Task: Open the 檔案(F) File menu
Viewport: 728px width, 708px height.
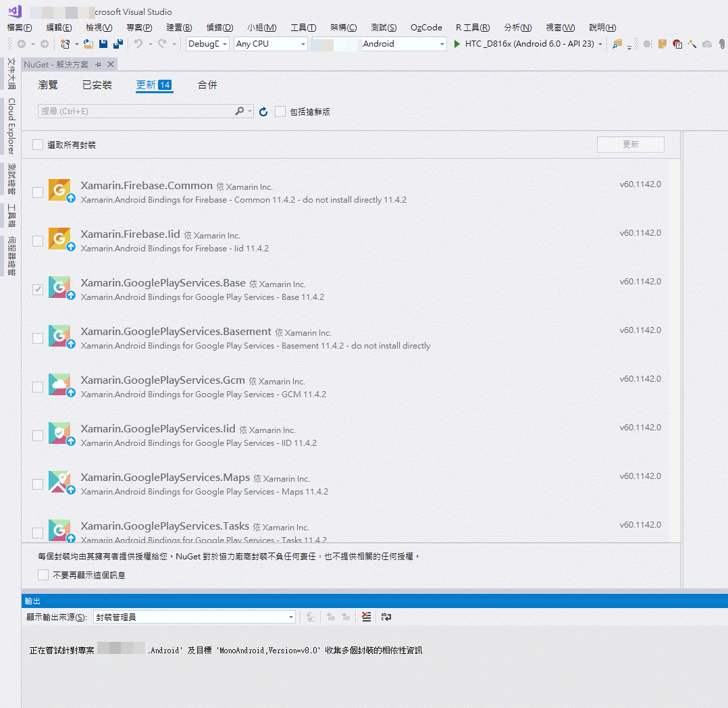Action: (20, 28)
